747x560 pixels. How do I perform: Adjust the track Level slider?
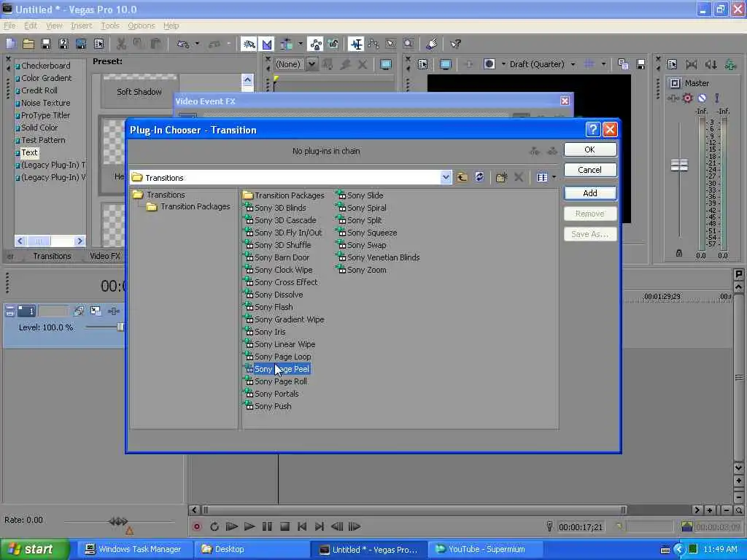coord(120,327)
